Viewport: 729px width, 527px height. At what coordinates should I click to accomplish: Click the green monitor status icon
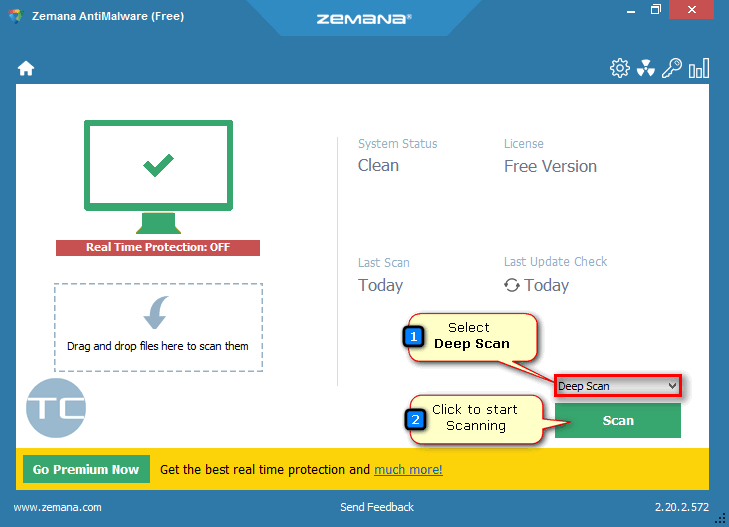tap(158, 177)
